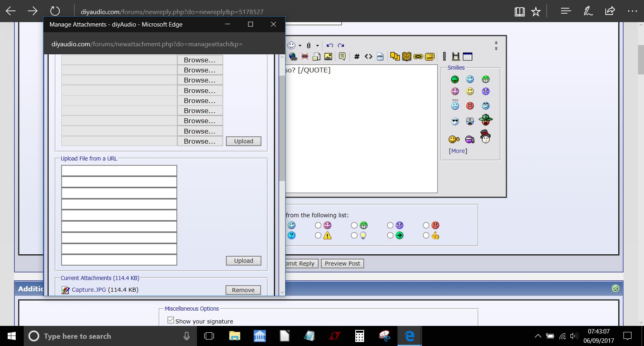644x346 pixels.
Task: Toggle the Show your signature checkbox
Action: (171, 320)
